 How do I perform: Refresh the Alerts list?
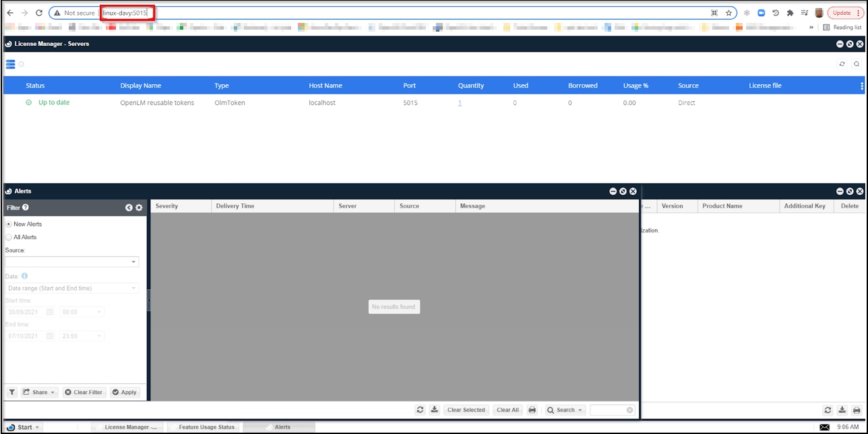[420, 410]
